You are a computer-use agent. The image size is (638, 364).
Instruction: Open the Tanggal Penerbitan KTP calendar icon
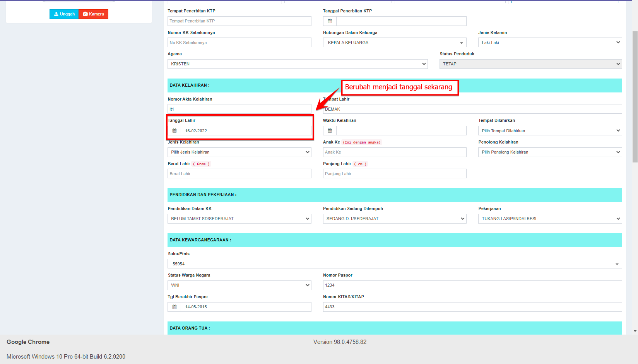point(329,21)
